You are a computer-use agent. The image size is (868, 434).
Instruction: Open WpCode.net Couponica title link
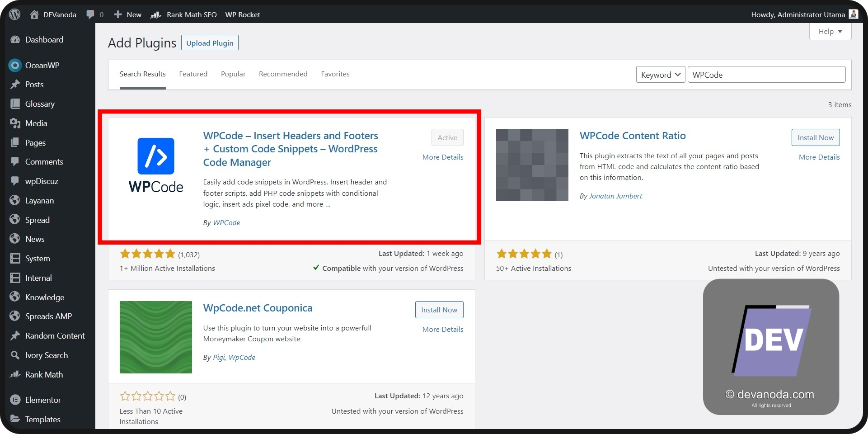[x=258, y=308]
